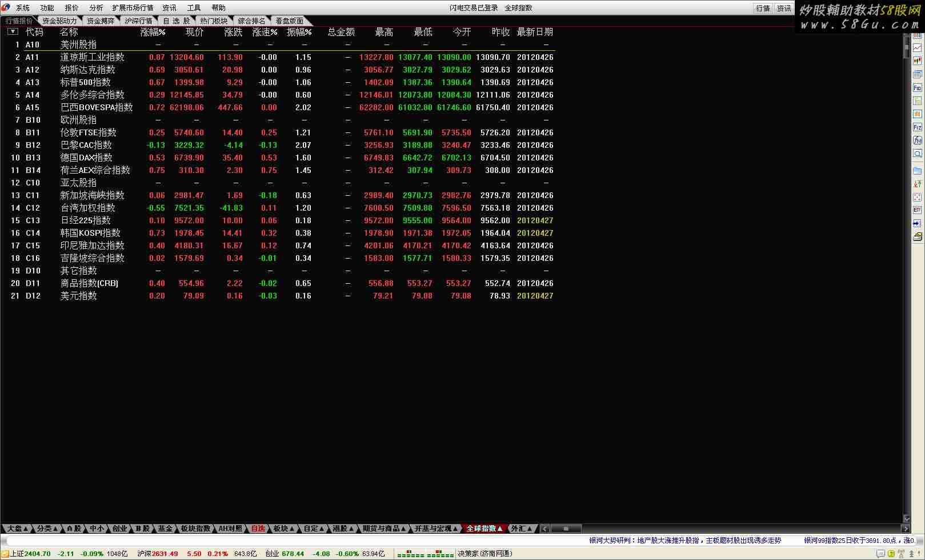Viewport: 925px width, 560px height.
Task: Select the AH对照 bottom tab
Action: 231,529
